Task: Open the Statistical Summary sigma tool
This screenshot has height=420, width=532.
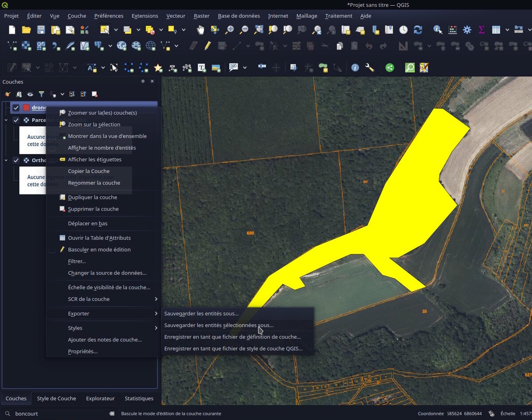Action: tap(481, 30)
